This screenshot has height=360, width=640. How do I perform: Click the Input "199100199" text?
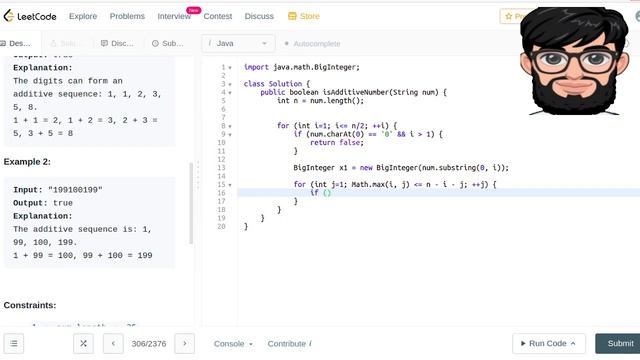[x=58, y=190]
